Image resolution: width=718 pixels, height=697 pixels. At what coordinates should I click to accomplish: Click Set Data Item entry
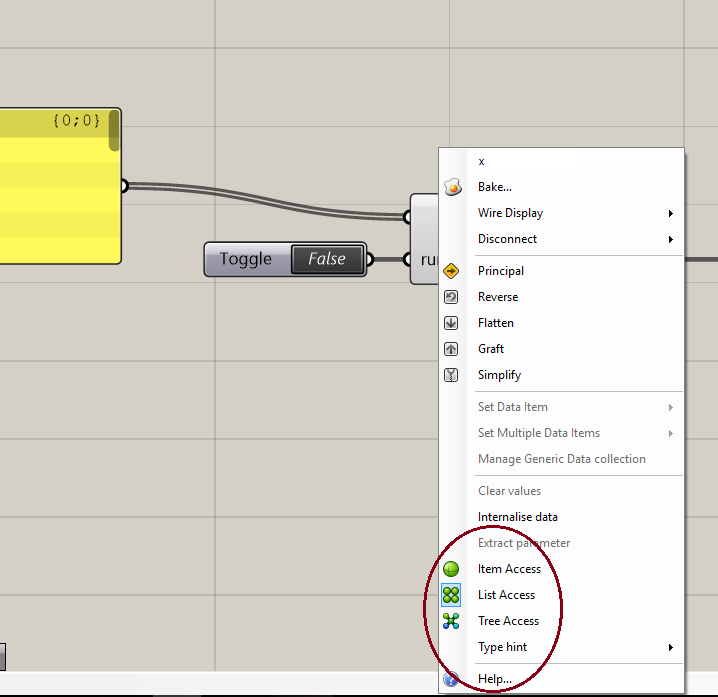(x=562, y=407)
